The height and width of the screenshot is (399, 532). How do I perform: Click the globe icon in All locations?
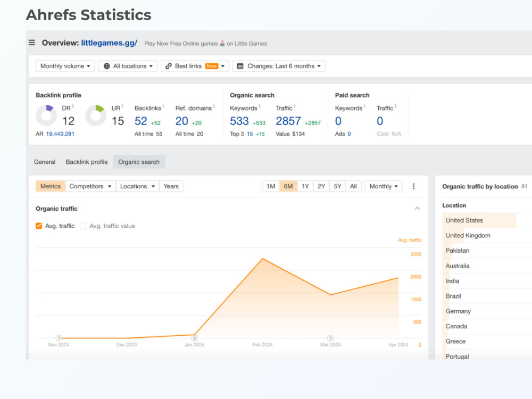coord(106,66)
